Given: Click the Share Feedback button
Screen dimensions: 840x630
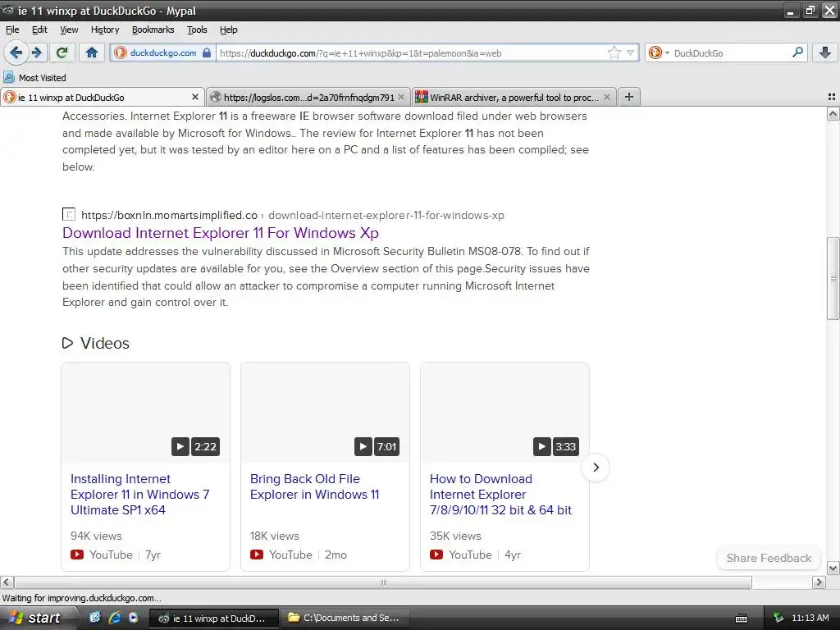Looking at the screenshot, I should click(769, 558).
